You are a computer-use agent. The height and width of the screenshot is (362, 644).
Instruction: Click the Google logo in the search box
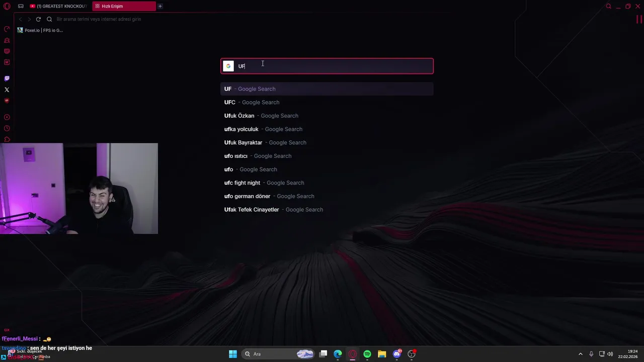(228, 66)
